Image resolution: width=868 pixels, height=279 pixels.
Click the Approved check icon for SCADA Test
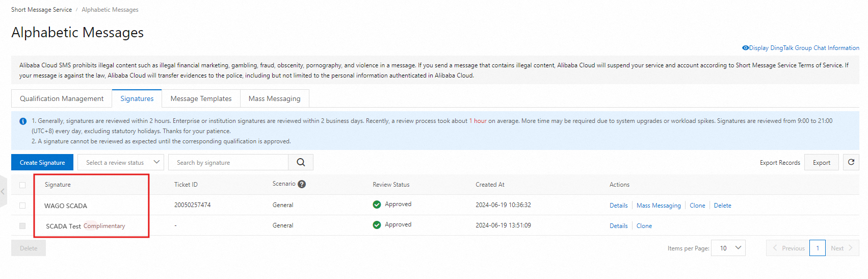[x=377, y=225]
